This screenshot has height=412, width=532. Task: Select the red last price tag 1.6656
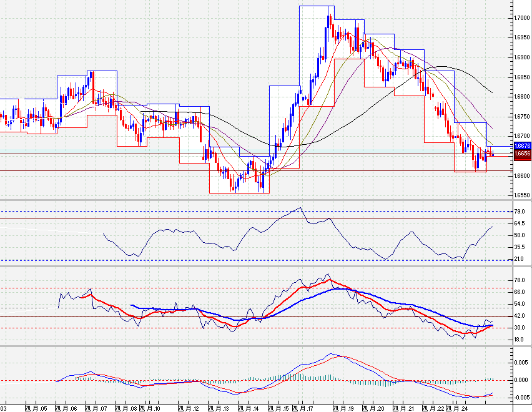point(520,154)
